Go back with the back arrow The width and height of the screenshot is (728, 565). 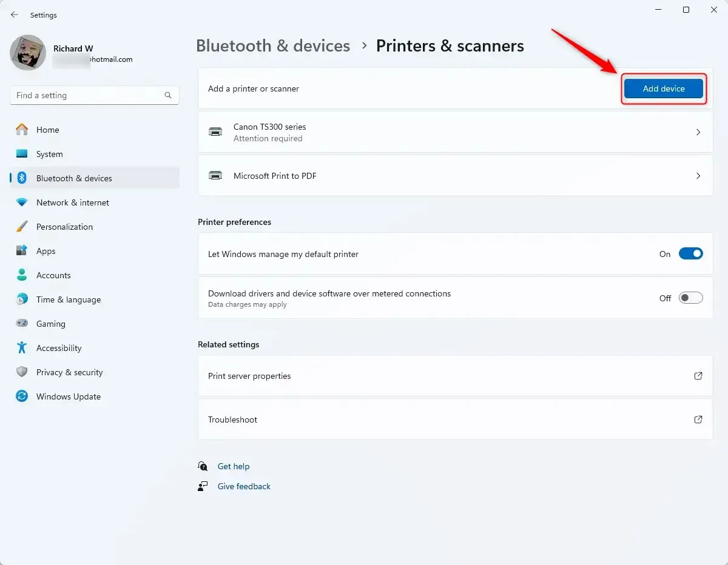pos(15,15)
